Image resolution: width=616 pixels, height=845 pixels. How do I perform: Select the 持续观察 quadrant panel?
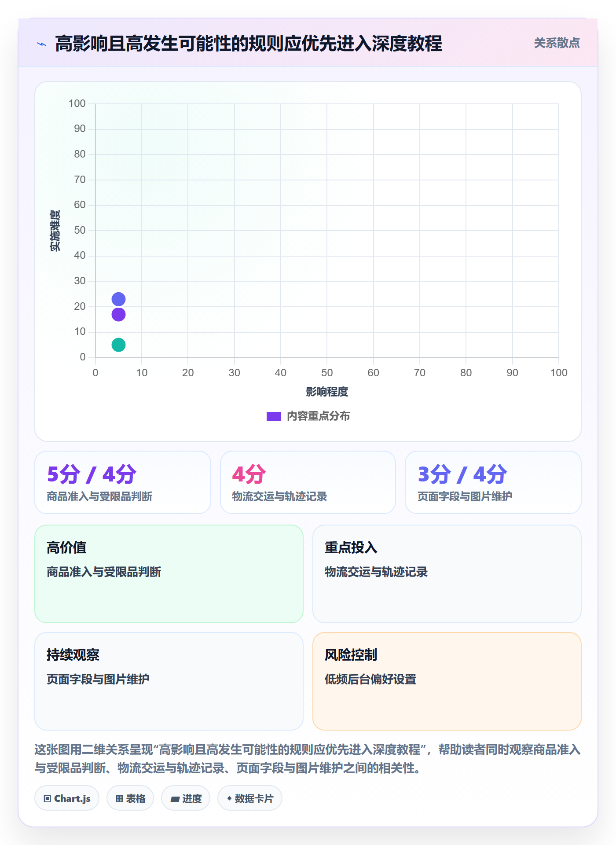(x=169, y=681)
